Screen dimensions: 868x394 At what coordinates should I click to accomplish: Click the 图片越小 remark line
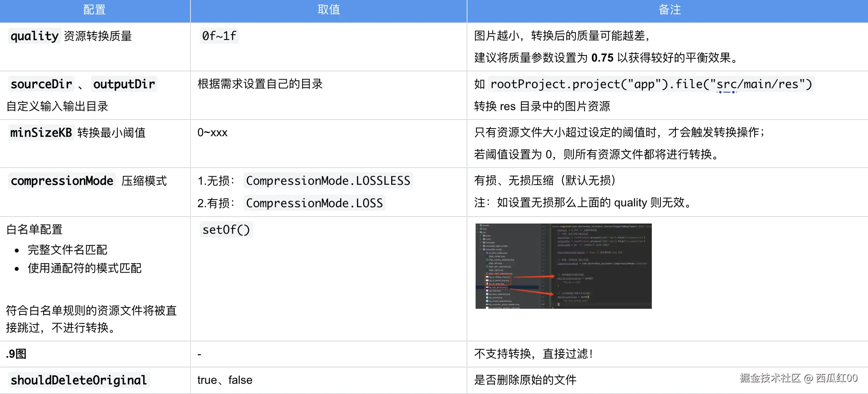coord(562,36)
